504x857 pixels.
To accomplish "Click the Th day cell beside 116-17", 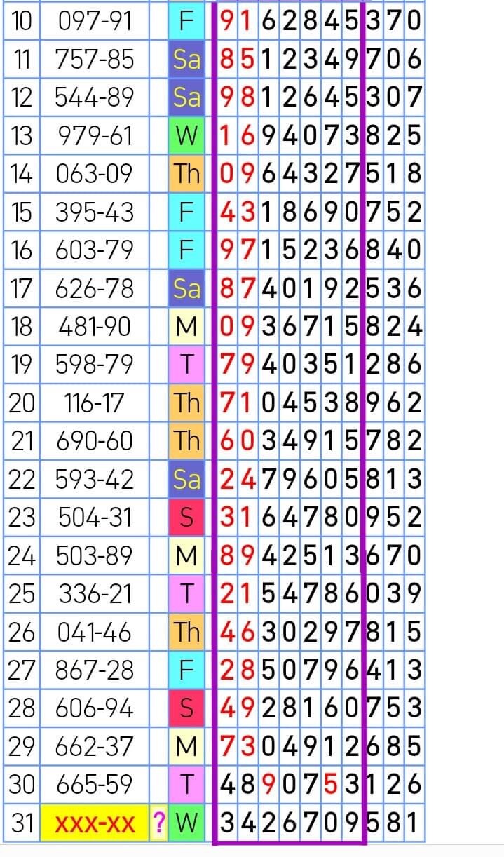I will [x=186, y=403].
